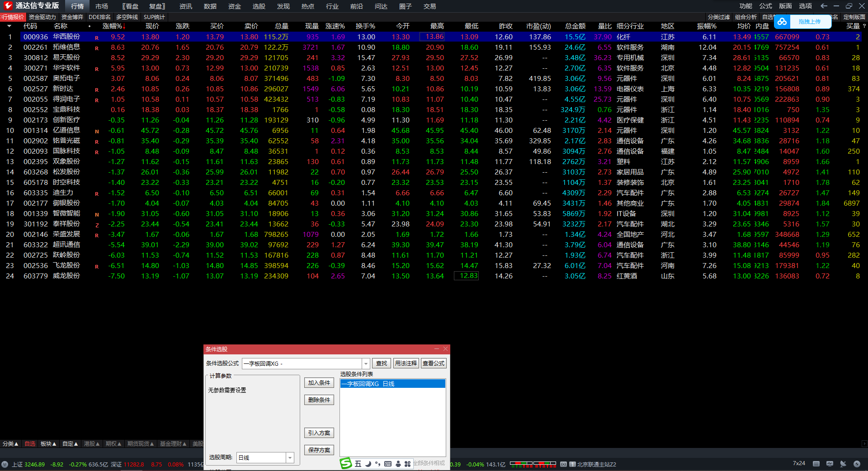Open the 选股周期 period dropdown
The height and width of the screenshot is (471, 868).
[x=290, y=458]
